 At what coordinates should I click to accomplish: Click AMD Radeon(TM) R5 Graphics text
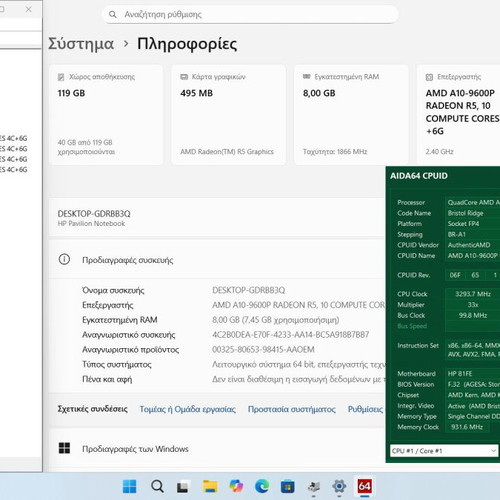227,152
